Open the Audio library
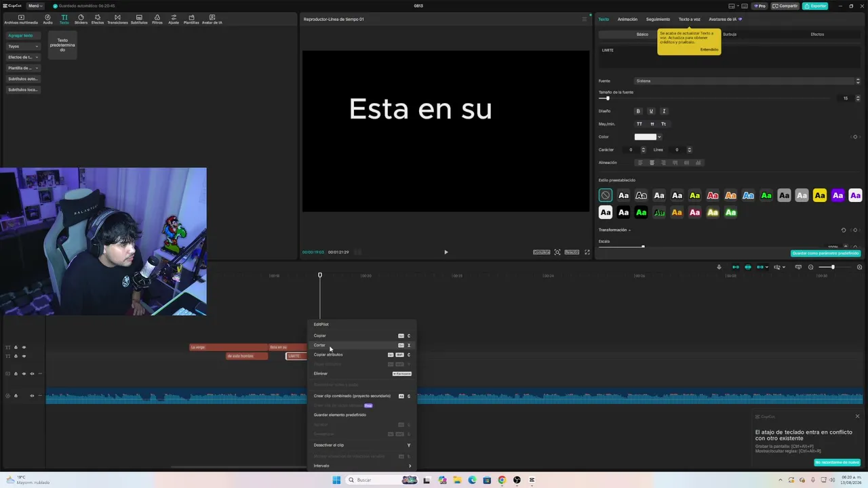This screenshot has height=488, width=868. pyautogui.click(x=47, y=19)
